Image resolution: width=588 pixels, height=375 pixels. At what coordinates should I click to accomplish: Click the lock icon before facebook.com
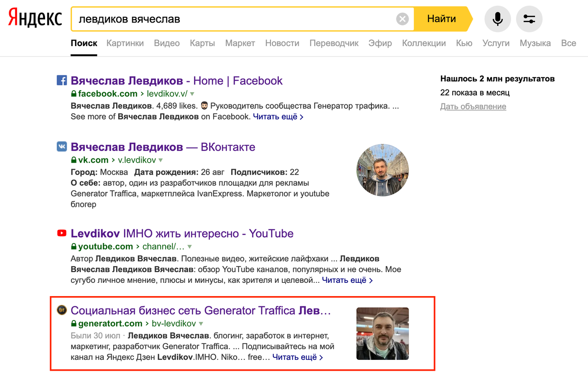(x=74, y=93)
